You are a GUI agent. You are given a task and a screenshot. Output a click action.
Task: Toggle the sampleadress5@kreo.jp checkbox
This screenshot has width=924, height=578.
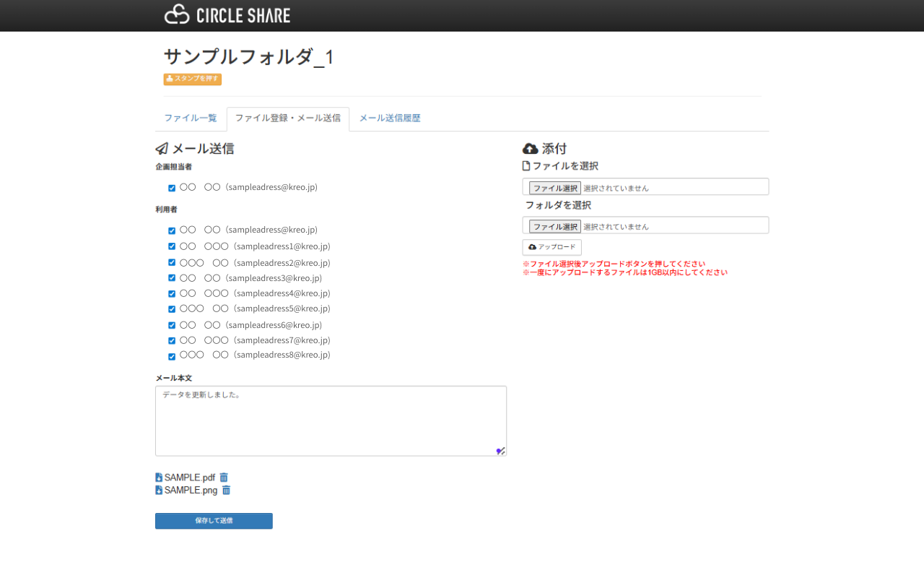172,309
